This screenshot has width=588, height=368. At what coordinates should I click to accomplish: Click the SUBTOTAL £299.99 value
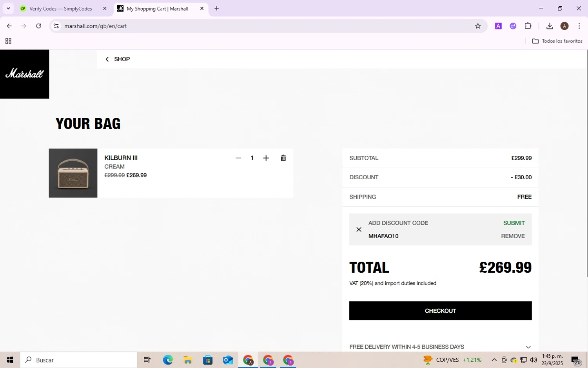(x=521, y=158)
